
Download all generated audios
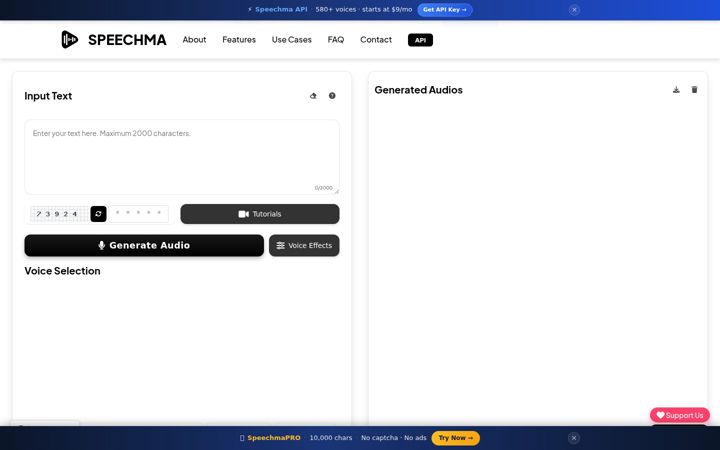[x=676, y=90]
